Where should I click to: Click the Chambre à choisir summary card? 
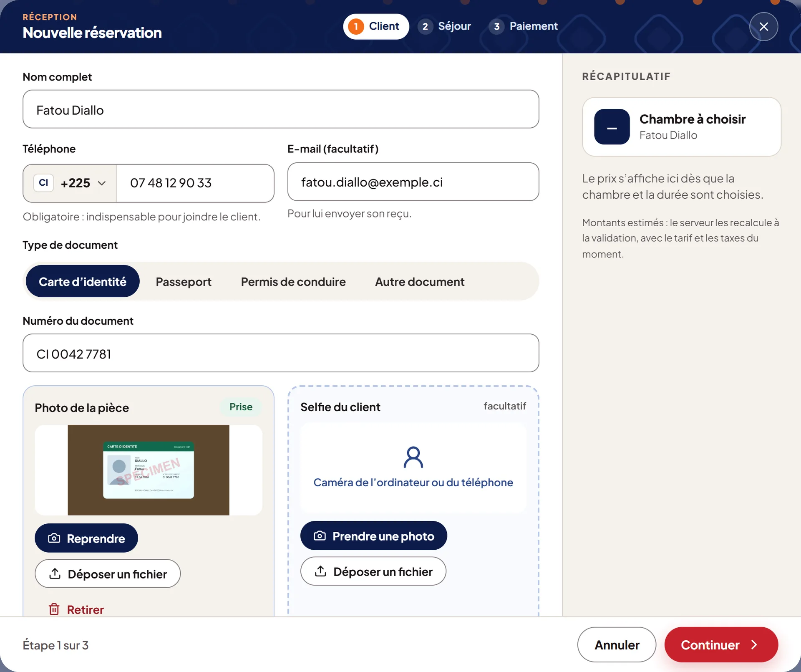[x=682, y=127]
